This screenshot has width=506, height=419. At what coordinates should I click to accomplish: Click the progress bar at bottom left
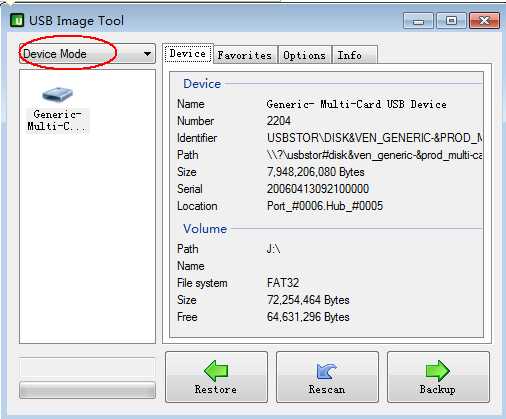87,390
